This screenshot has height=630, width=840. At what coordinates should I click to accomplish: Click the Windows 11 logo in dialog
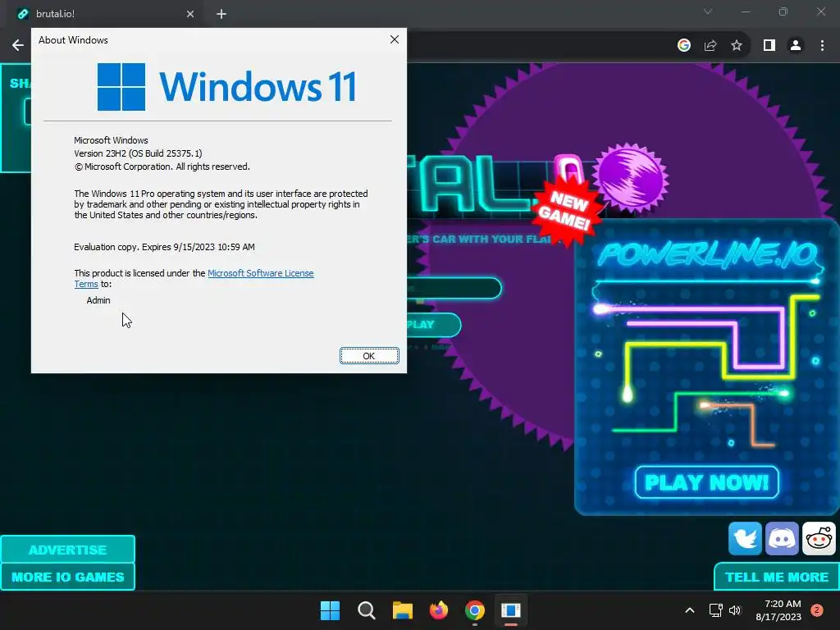point(227,87)
